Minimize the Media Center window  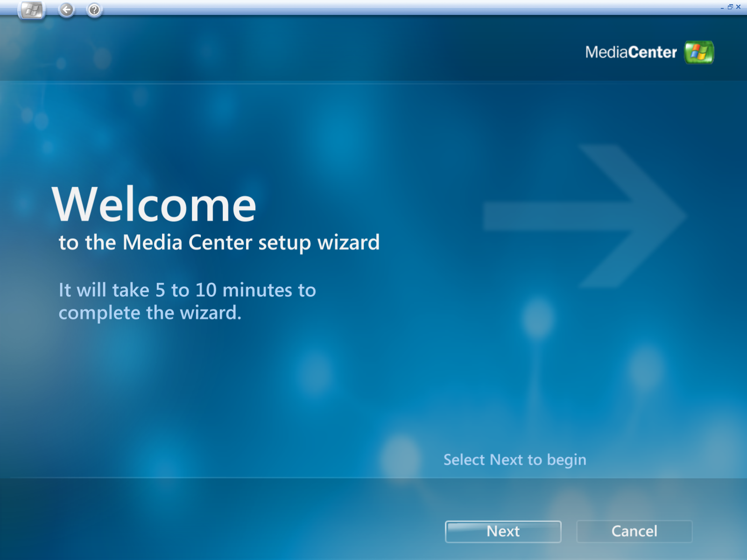point(722,7)
